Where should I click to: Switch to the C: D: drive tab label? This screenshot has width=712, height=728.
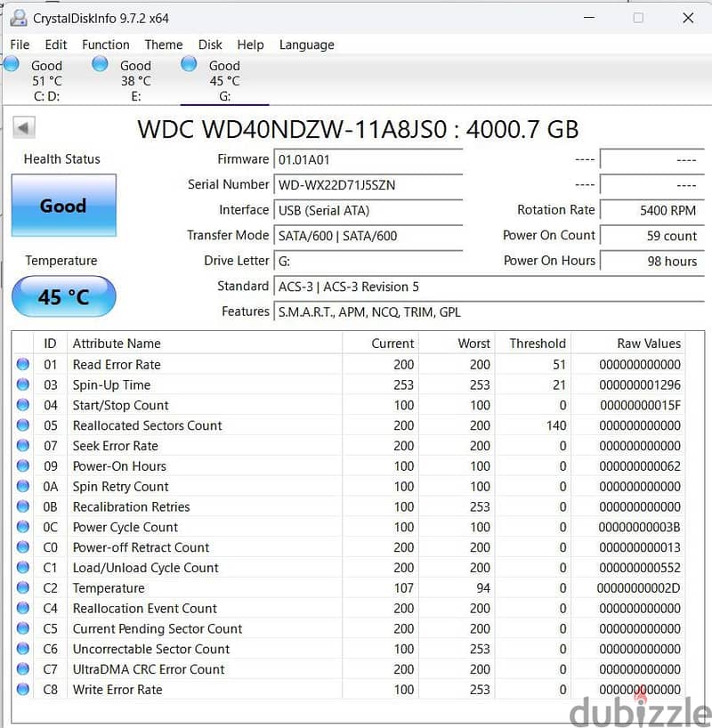click(47, 97)
